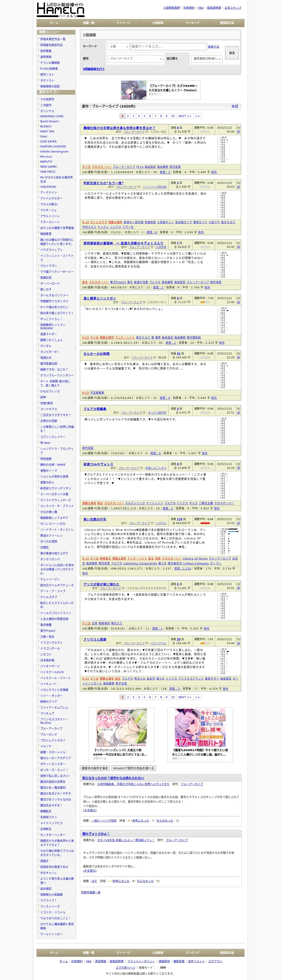
Task: Open the 原作 ブルーアーカイブ dropdown
Action: (x=135, y=59)
